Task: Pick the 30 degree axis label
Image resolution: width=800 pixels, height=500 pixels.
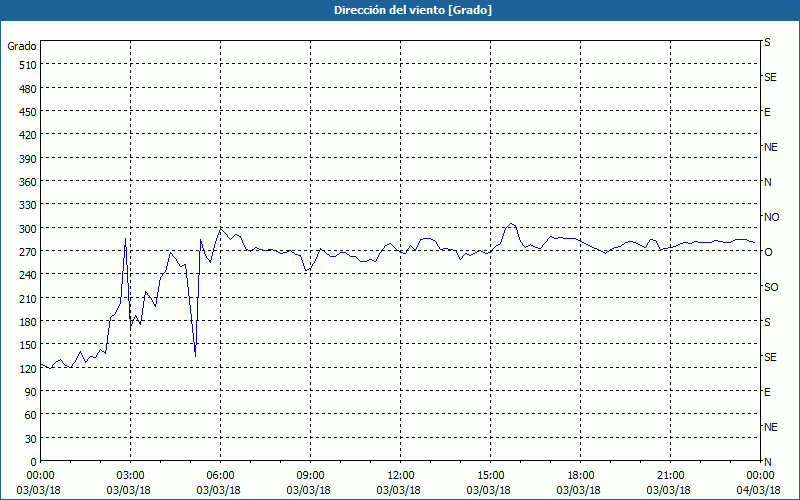Action: click(31, 439)
